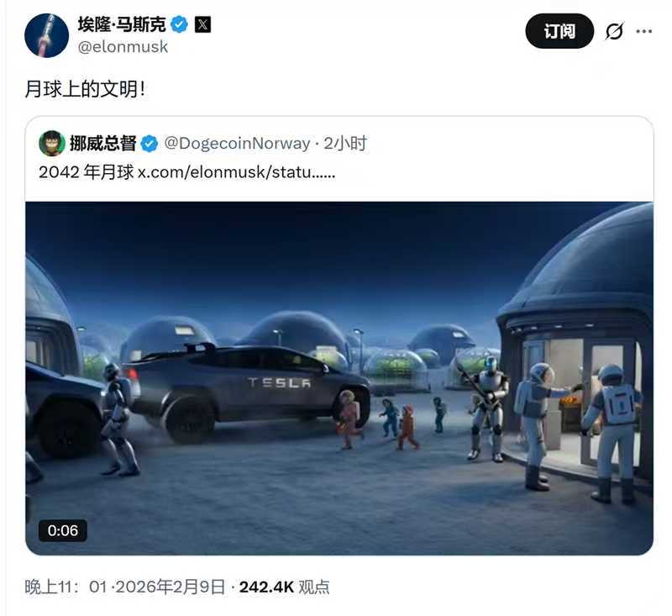View the 242.4K 观点 view count
Image resolution: width=672 pixels, height=616 pixels.
[x=284, y=587]
